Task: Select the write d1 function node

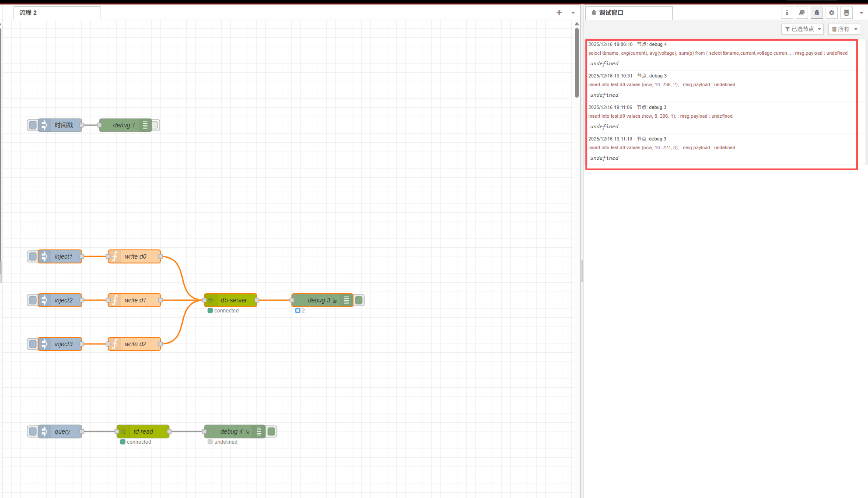Action: 135,300
